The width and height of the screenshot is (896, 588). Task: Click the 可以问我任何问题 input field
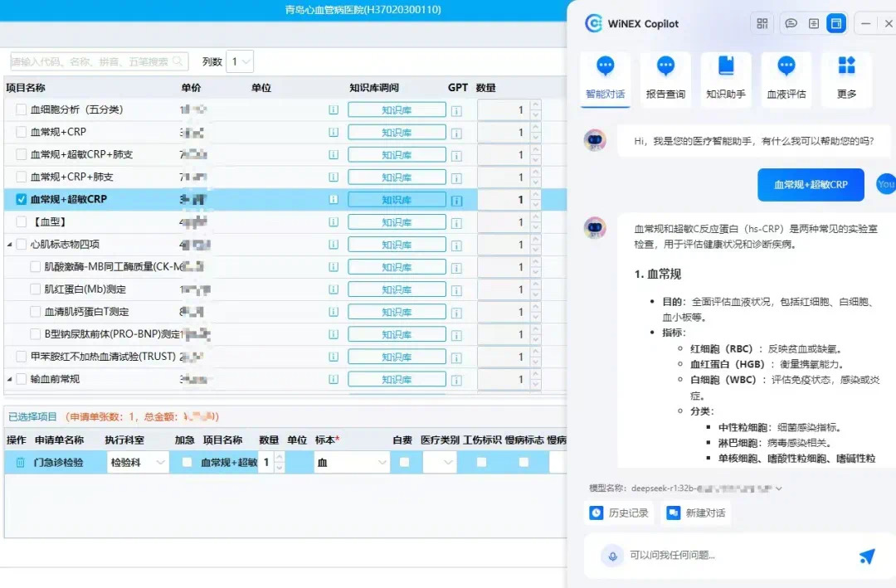730,556
